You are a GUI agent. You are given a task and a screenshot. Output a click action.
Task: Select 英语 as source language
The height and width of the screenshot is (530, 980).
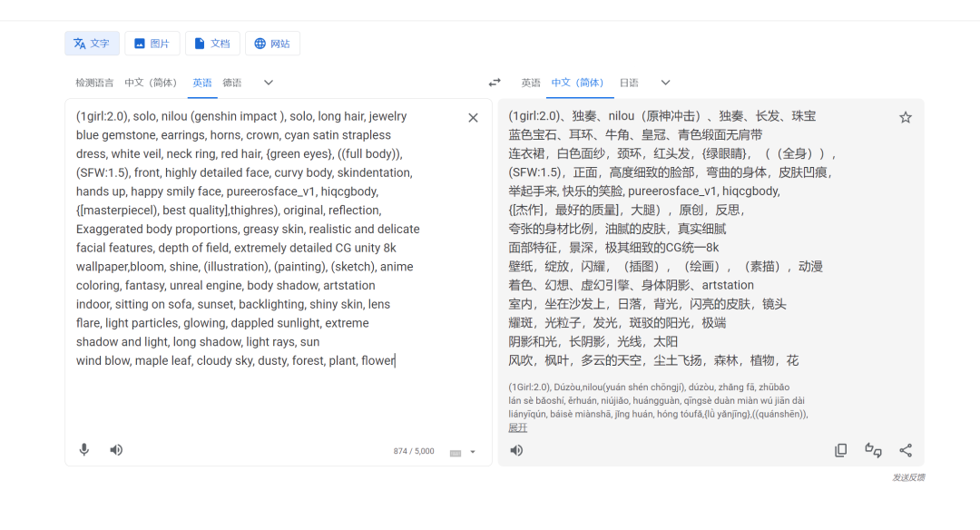(x=201, y=83)
